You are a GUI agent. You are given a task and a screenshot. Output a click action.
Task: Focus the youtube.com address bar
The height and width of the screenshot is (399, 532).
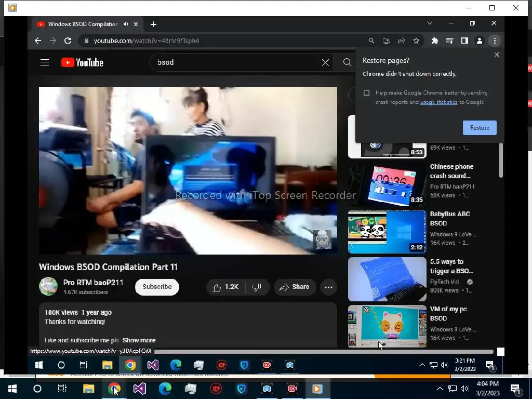224,41
